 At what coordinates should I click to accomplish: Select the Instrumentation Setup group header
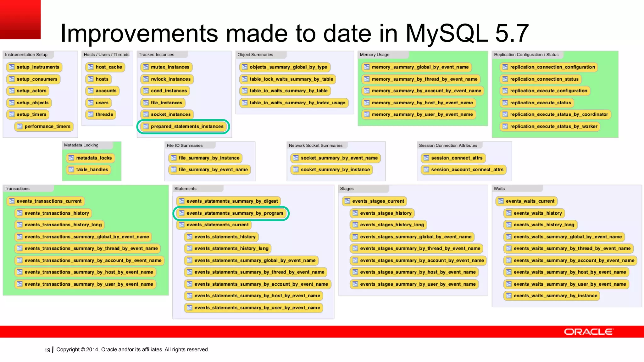[x=26, y=55]
